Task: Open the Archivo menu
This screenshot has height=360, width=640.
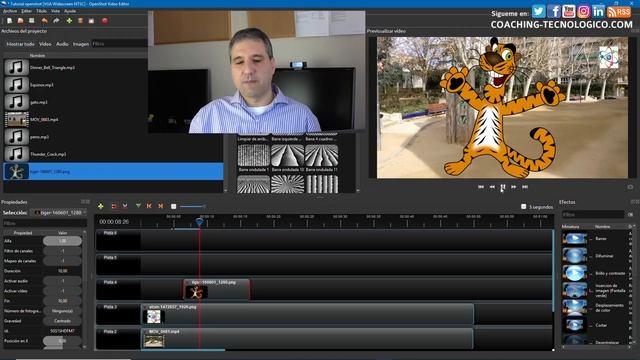Action: [x=10, y=11]
